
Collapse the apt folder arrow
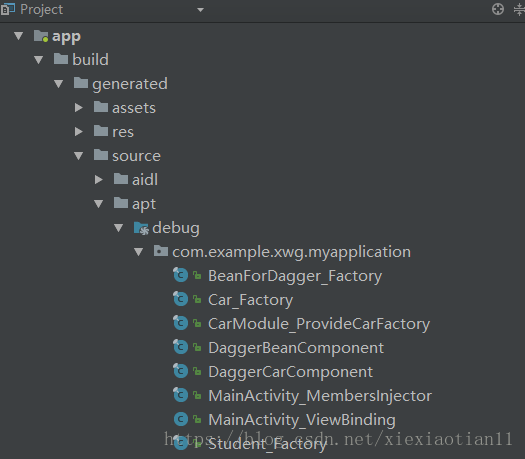pyautogui.click(x=98, y=204)
